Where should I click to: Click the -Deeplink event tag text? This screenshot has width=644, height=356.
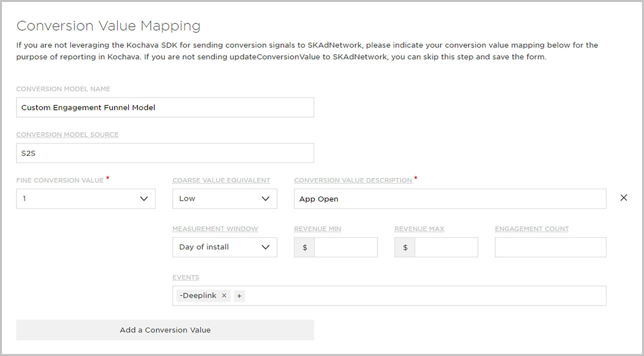pyautogui.click(x=198, y=296)
